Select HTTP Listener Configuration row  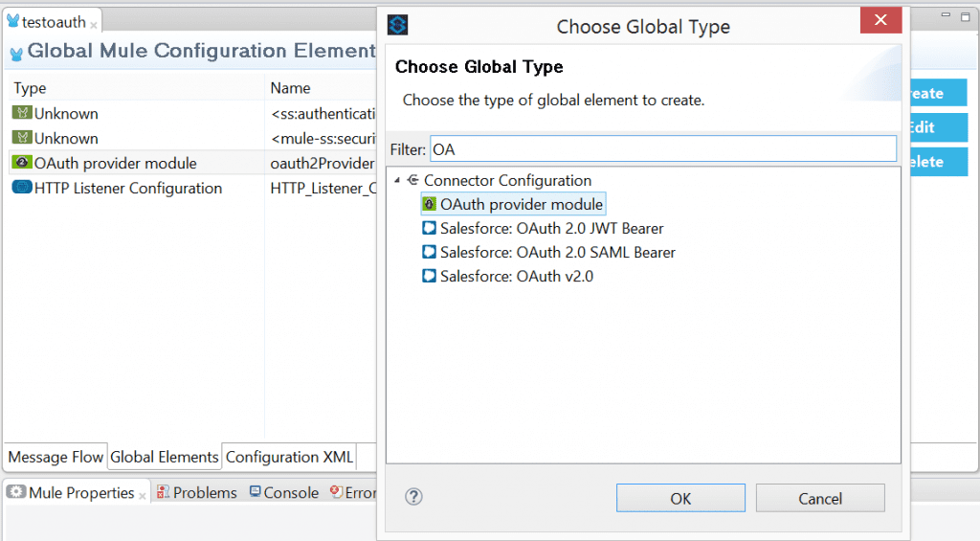click(193, 189)
